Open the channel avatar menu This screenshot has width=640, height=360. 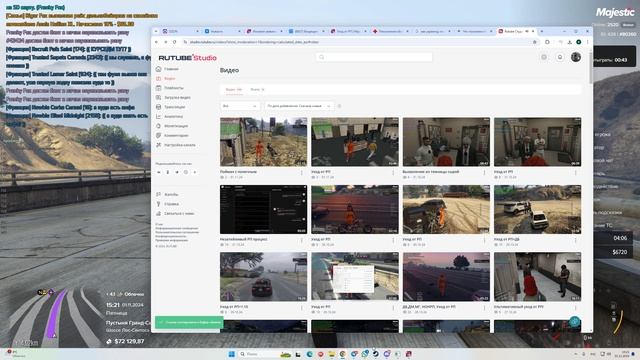pos(576,57)
